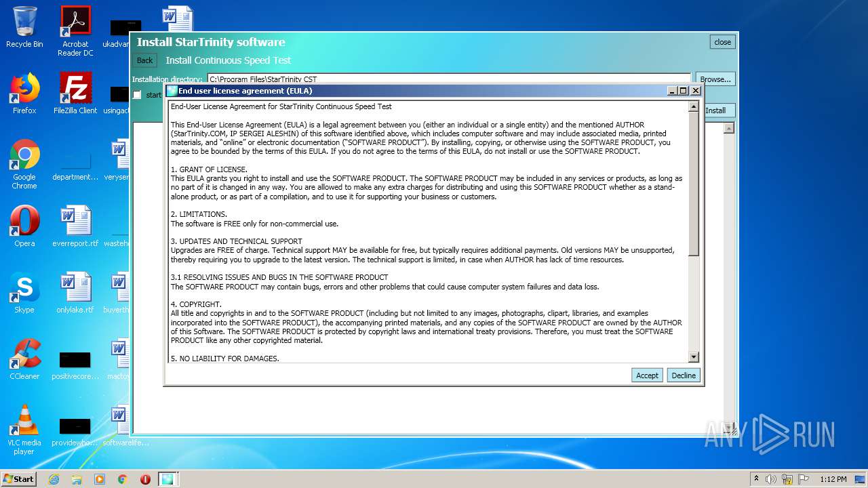Click the network tray icon
This screenshot has height=488, width=868.
coord(787,479)
